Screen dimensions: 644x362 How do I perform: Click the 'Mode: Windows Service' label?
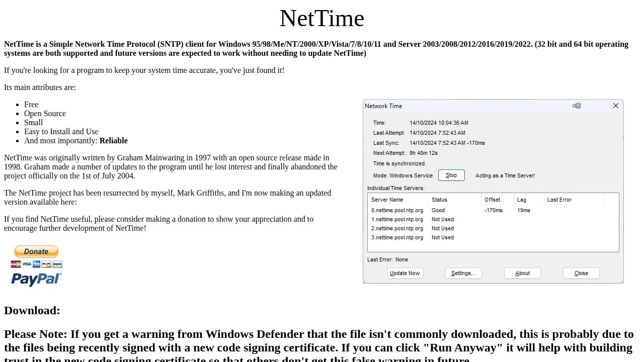[403, 175]
